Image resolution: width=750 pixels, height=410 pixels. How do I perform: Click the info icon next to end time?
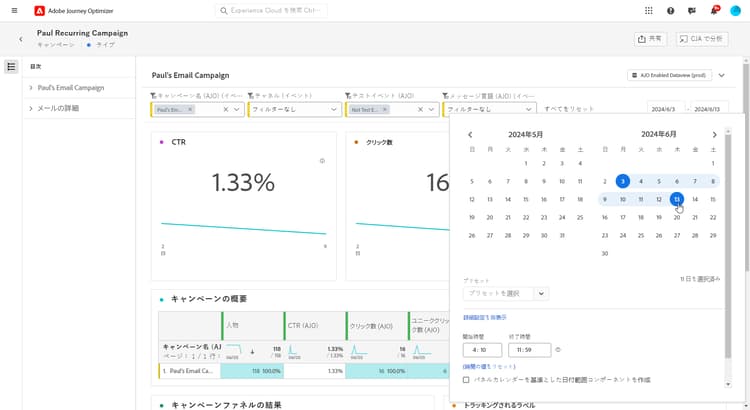558,350
